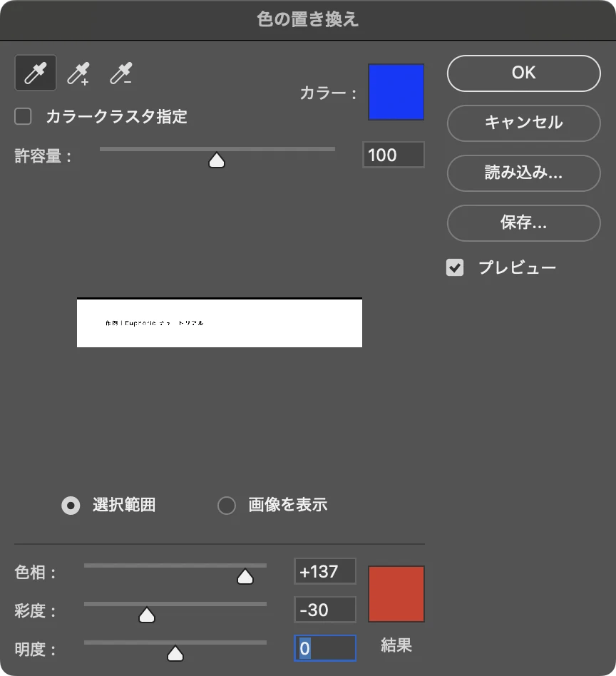Click the 許容量 value field showing 100
This screenshot has width=616, height=676.
coord(393,155)
